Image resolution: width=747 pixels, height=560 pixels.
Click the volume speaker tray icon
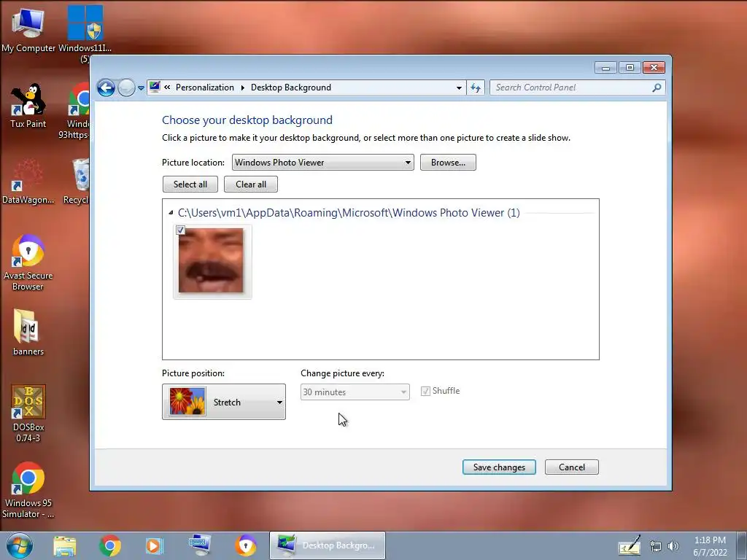673,546
